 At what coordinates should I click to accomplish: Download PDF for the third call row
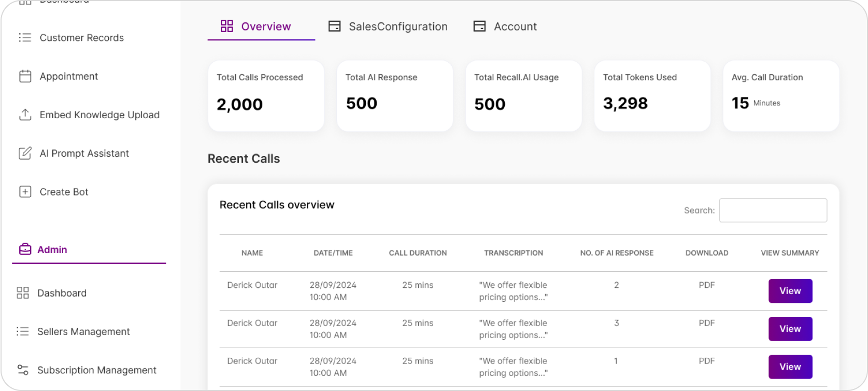[706, 361]
